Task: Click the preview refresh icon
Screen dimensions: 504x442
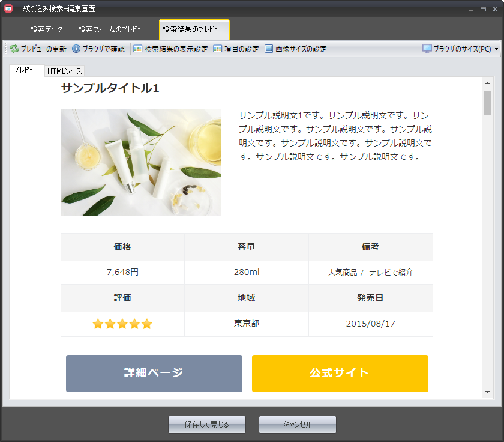Action: pyautogui.click(x=14, y=49)
